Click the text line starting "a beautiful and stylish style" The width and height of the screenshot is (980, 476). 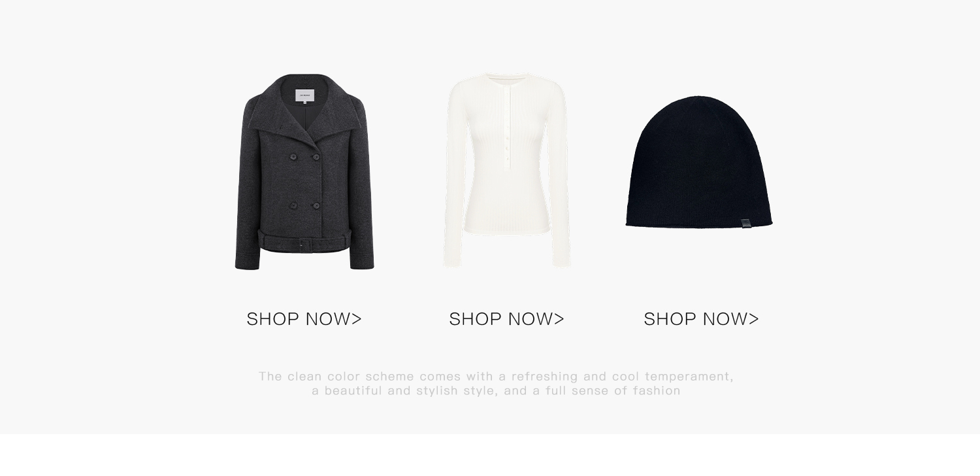point(497,391)
